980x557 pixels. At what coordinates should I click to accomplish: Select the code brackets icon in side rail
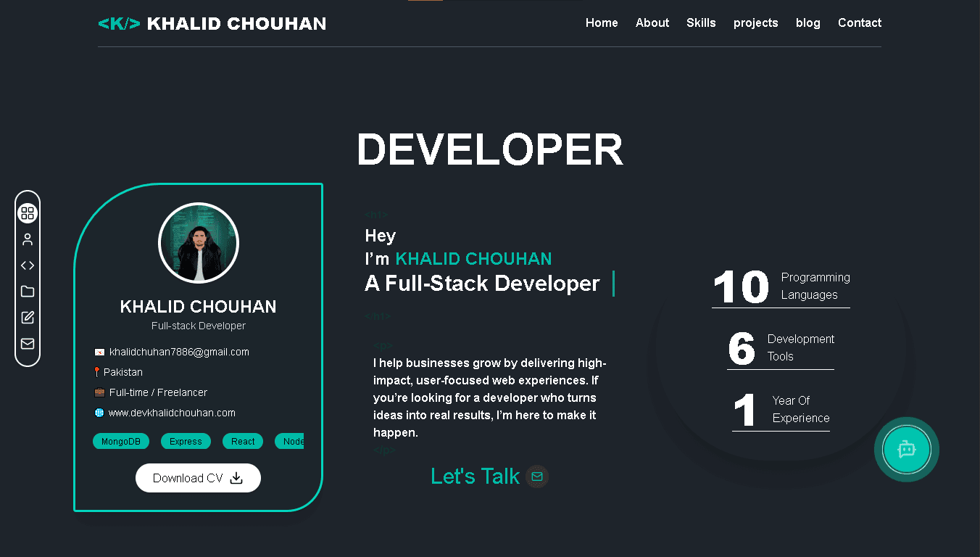coord(28,265)
